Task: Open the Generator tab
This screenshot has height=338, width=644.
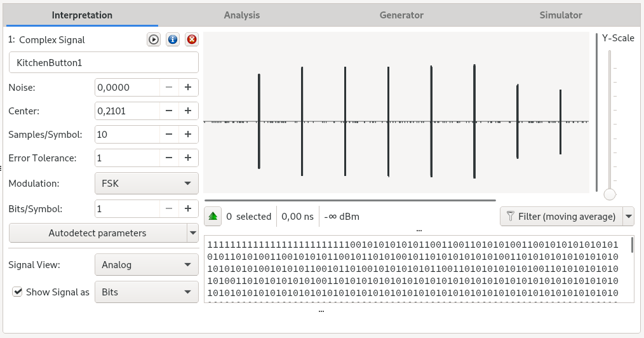Action: 401,15
